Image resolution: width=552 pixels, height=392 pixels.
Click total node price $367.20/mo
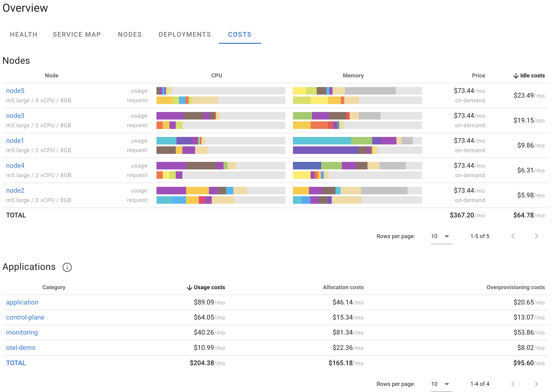467,215
